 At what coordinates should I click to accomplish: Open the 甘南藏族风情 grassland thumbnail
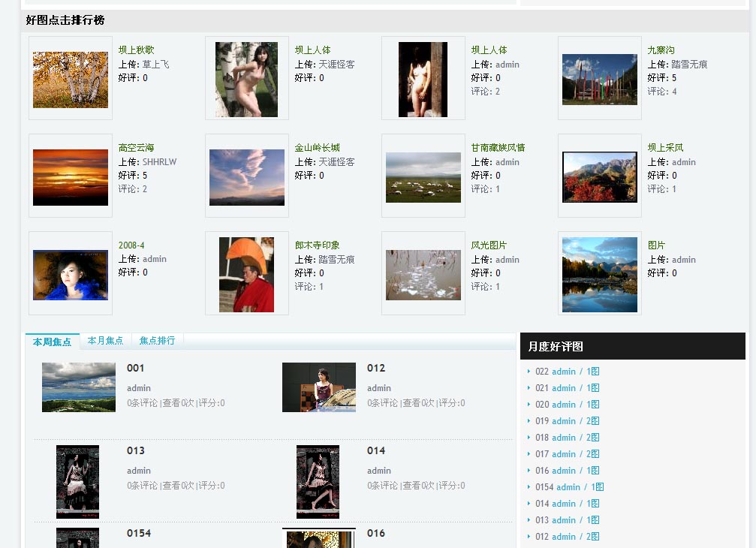(x=423, y=177)
